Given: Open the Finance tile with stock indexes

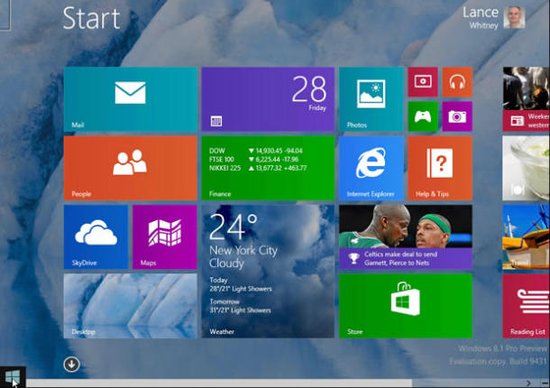Looking at the screenshot, I should 268,168.
